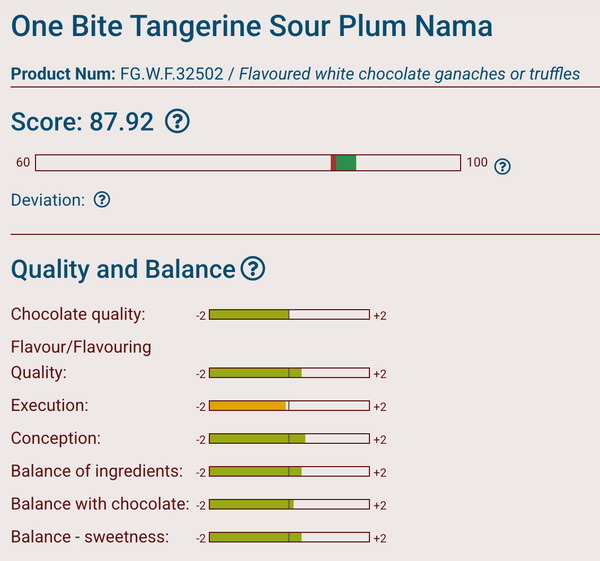Click Balance with chocolate rating bar
Image resolution: width=600 pixels, height=561 pixels.
tap(289, 504)
